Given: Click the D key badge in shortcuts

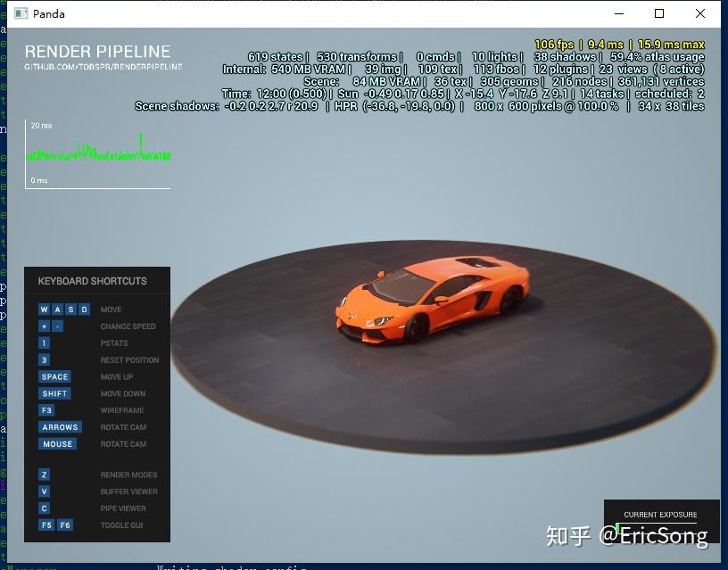Looking at the screenshot, I should pos(84,310).
